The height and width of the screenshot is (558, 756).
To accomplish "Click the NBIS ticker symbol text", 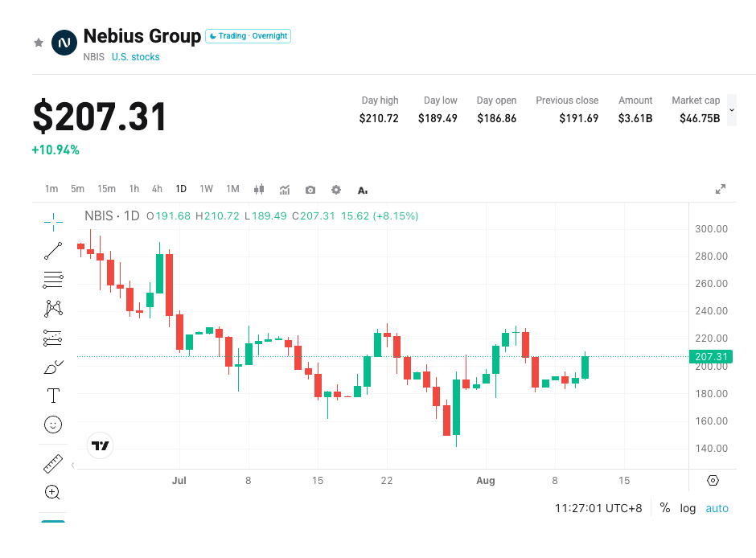I will point(93,57).
